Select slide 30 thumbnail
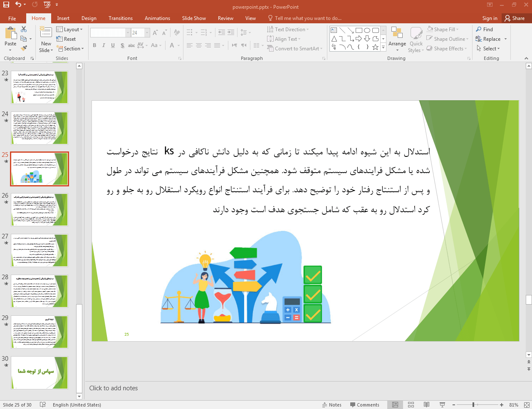 pos(40,372)
